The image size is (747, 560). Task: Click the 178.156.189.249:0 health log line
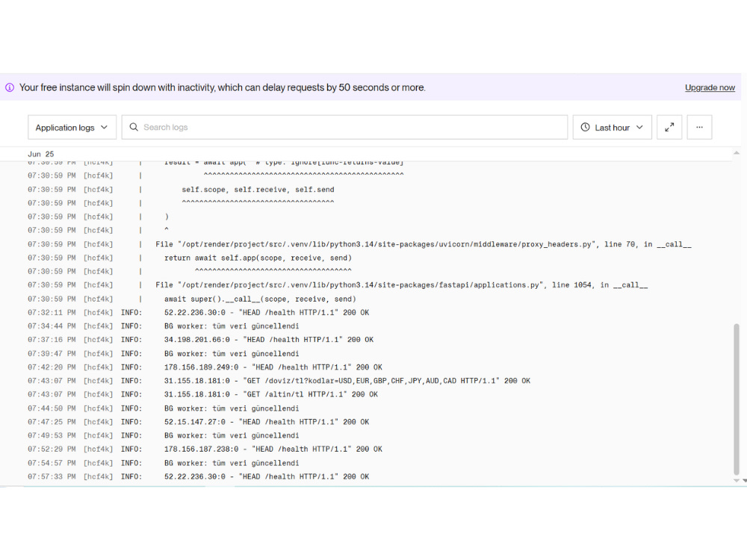205,367
